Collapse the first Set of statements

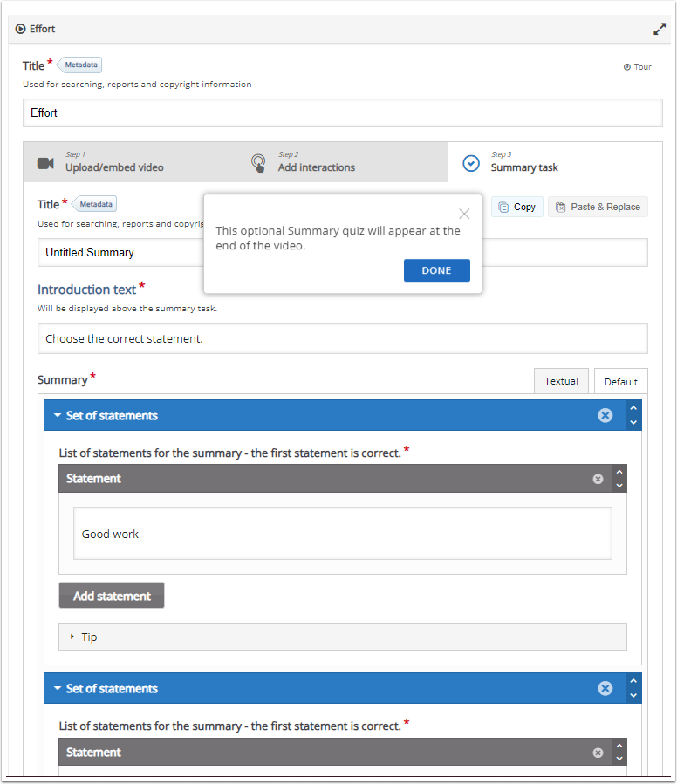(x=58, y=416)
